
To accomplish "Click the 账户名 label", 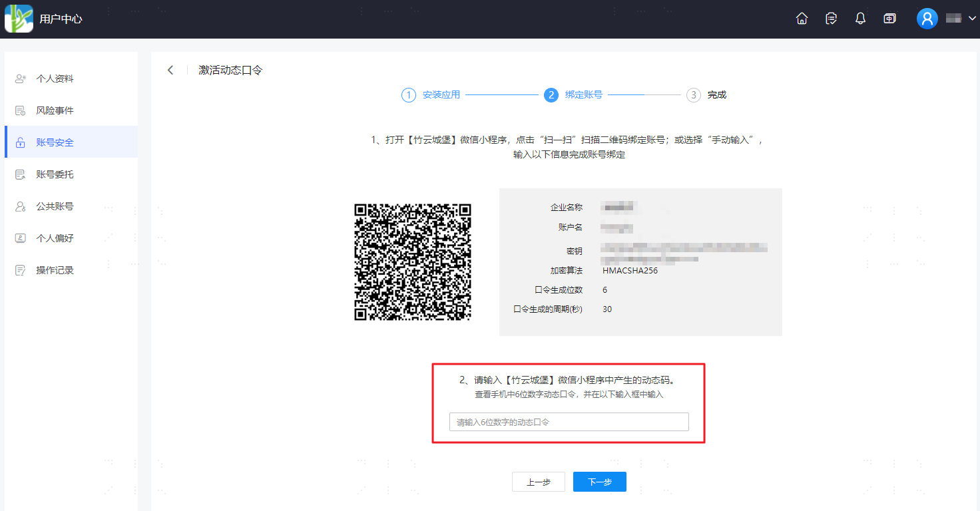I will click(x=571, y=228).
